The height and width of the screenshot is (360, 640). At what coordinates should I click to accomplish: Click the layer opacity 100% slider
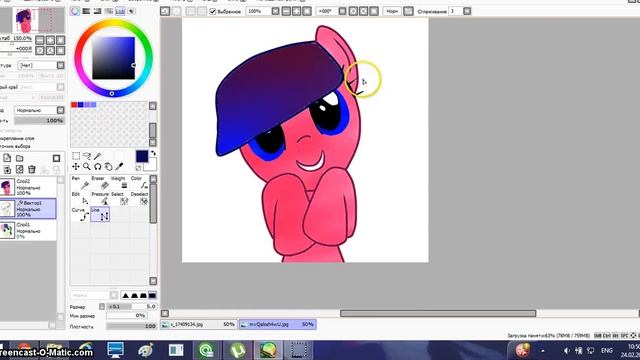click(x=39, y=121)
